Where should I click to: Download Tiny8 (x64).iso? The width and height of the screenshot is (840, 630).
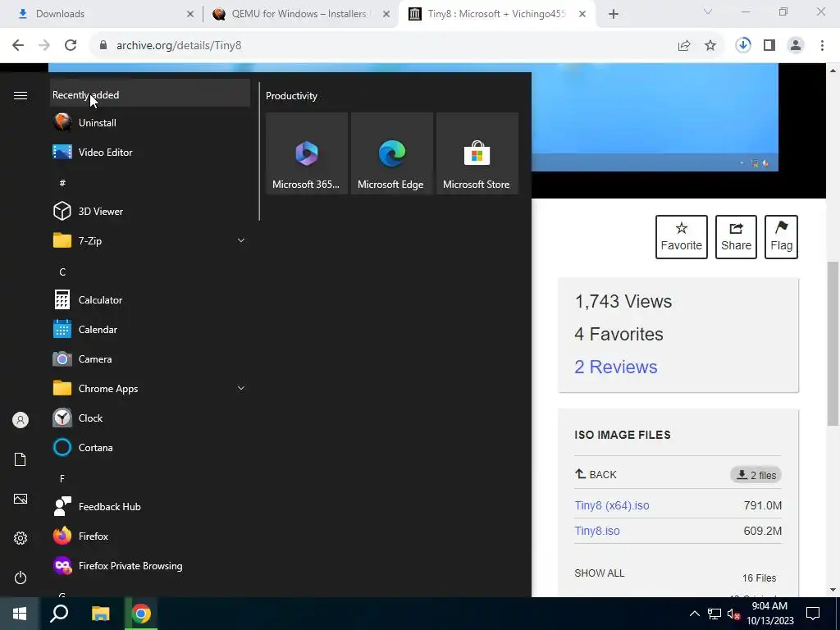pos(612,505)
